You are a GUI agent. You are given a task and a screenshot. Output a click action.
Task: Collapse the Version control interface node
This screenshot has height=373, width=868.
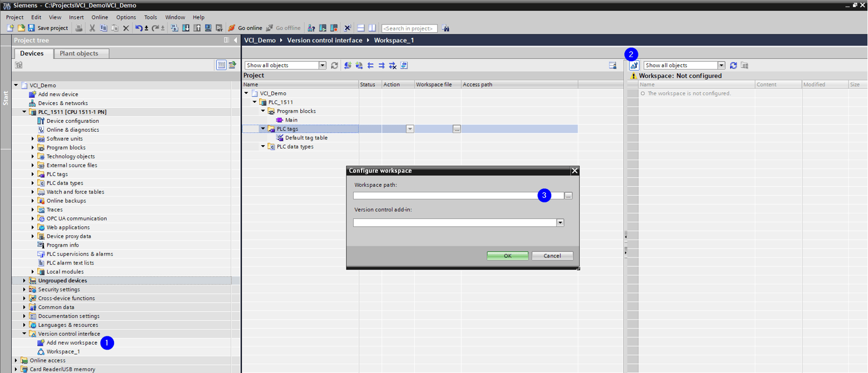coord(24,334)
